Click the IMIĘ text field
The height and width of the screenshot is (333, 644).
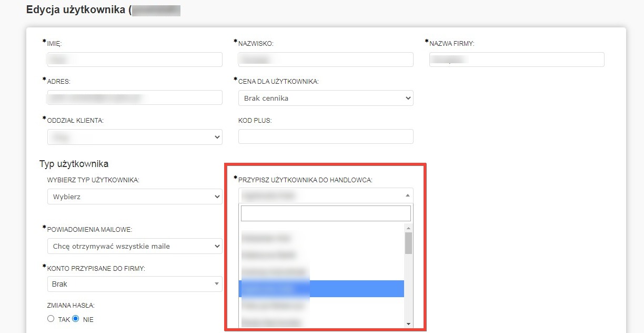135,60
